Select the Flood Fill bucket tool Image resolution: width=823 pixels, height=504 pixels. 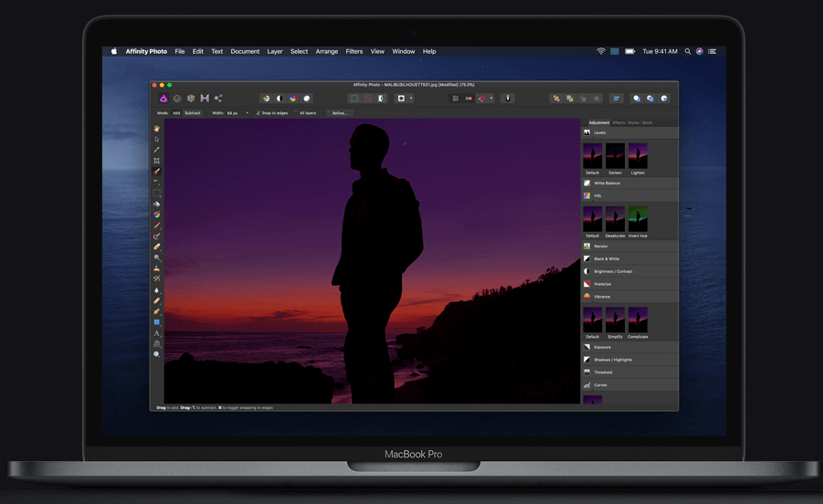tap(156, 204)
